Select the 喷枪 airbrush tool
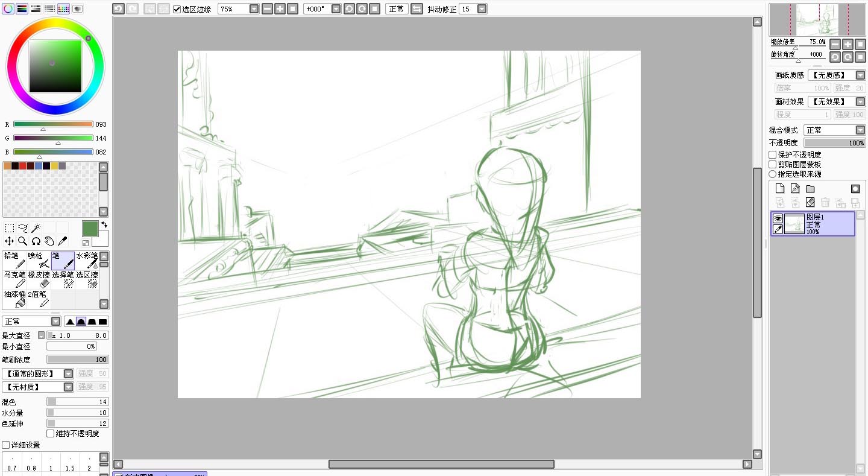The height and width of the screenshot is (476, 868). 39,261
